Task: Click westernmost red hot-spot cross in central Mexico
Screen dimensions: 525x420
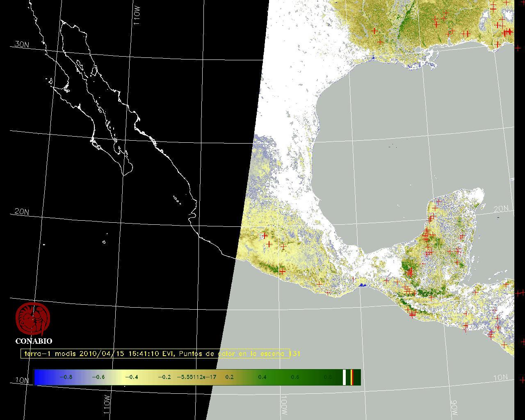Action: tap(265, 235)
